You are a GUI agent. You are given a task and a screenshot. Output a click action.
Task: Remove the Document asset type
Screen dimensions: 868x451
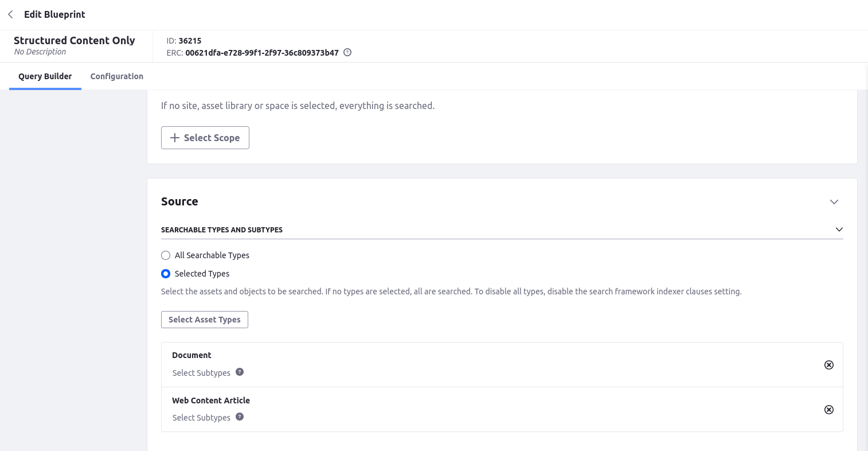828,365
